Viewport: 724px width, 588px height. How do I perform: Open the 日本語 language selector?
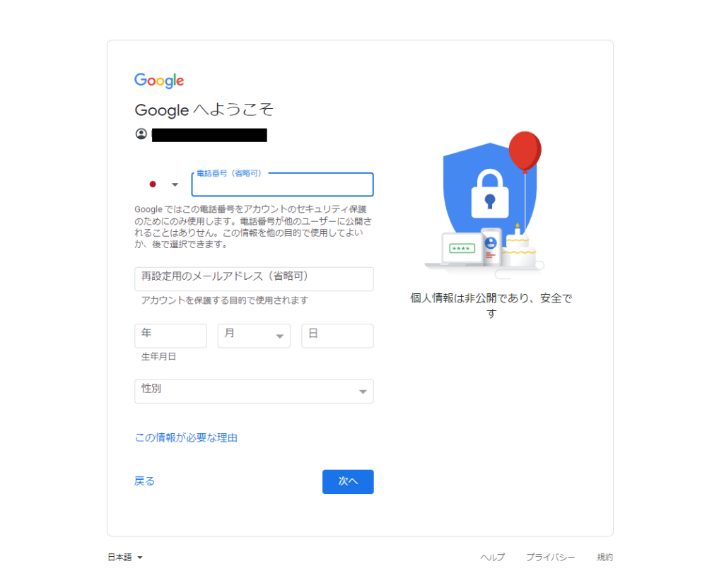point(125,557)
